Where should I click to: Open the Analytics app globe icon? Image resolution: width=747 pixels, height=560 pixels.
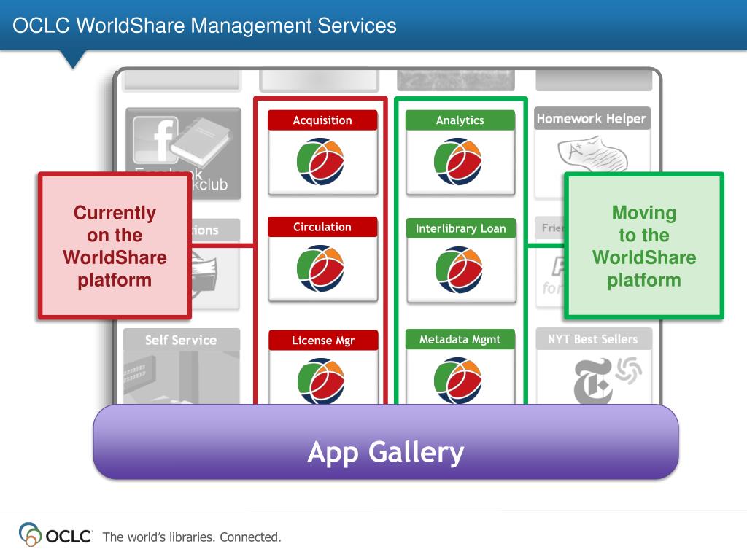pos(458,161)
